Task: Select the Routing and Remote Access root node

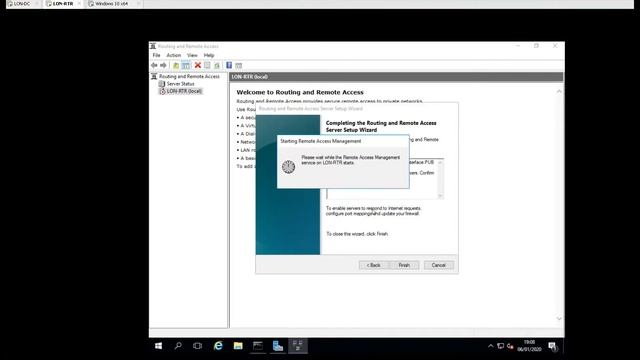Action: pyautogui.click(x=189, y=76)
